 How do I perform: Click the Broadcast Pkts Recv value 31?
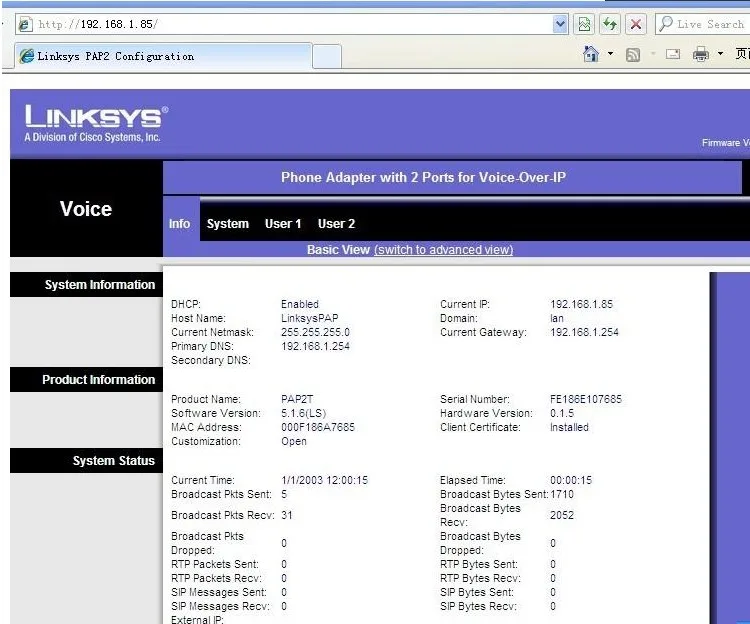click(287, 515)
